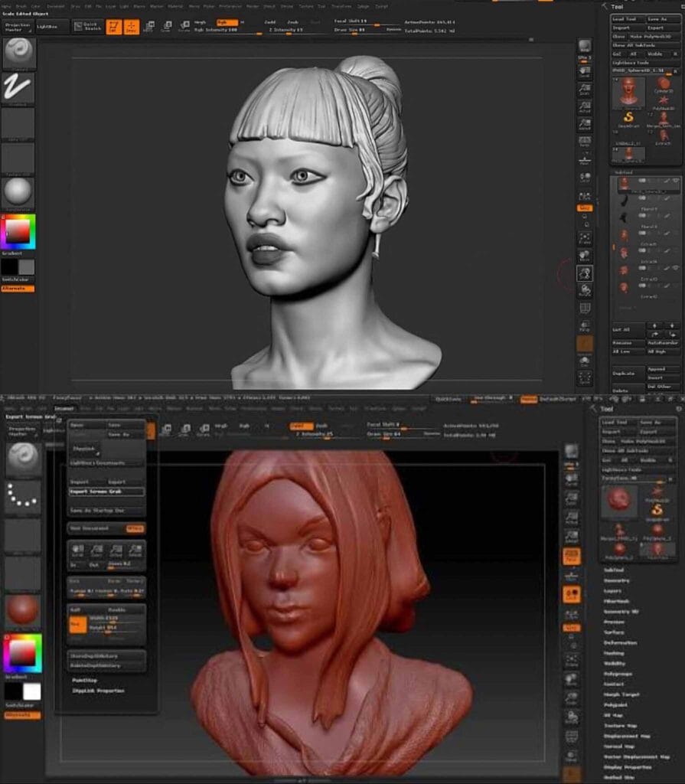Screen dimensions: 685x784
Task: Click the BPR render icon in upper shelf
Action: tap(584, 47)
